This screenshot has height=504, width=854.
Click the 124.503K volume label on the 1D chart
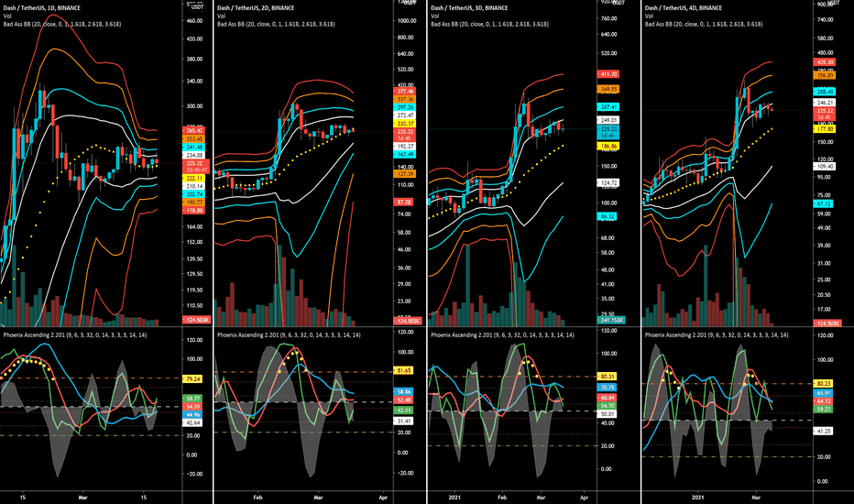tap(195, 320)
